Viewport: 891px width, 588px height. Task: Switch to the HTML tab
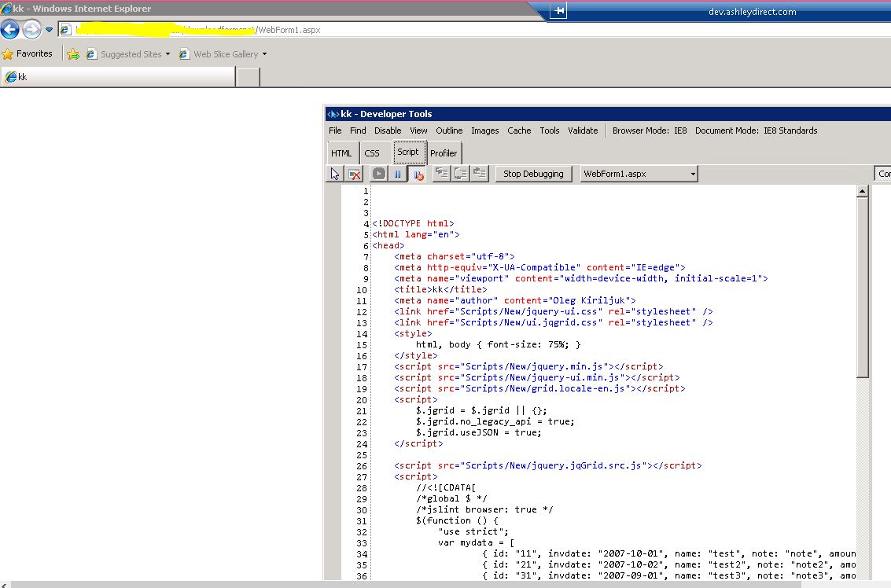pos(341,153)
